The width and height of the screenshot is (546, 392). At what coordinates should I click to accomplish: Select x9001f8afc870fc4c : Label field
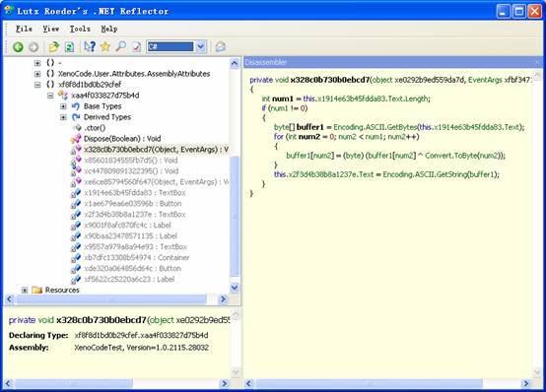[127, 225]
